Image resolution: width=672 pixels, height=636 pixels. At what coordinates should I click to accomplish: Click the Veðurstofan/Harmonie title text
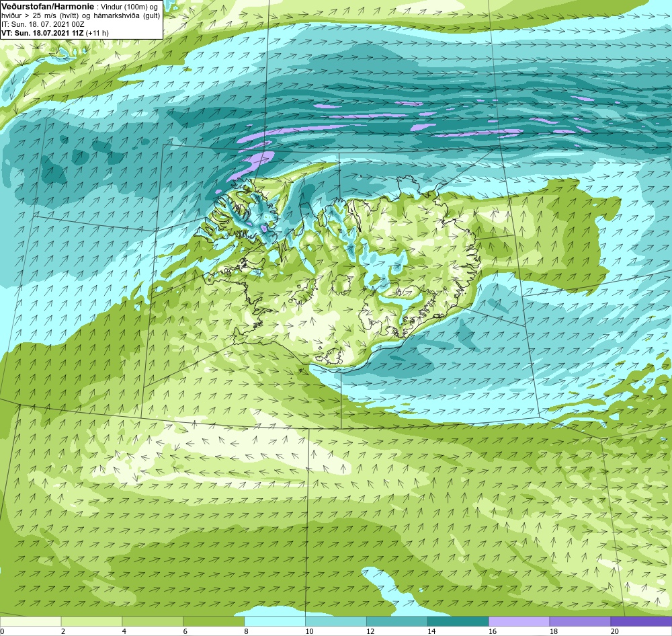tap(47, 7)
